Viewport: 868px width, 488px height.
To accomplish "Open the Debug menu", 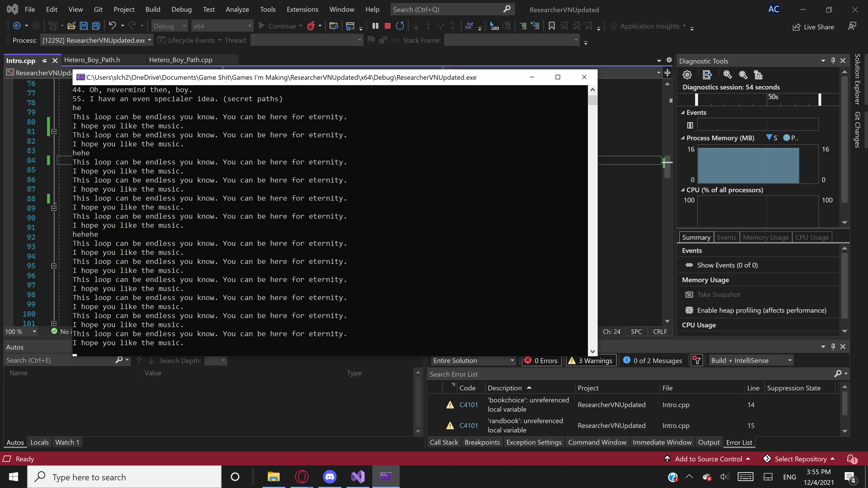I will [181, 9].
